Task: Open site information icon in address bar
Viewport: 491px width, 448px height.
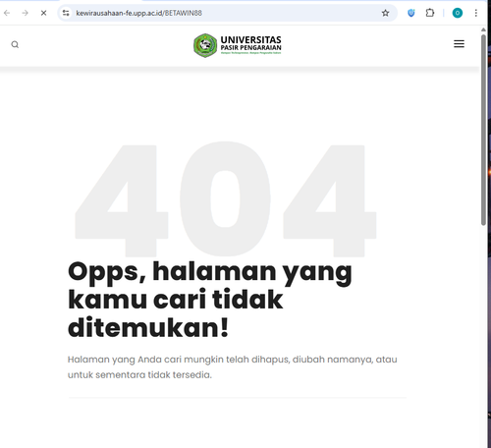Action: tap(66, 13)
